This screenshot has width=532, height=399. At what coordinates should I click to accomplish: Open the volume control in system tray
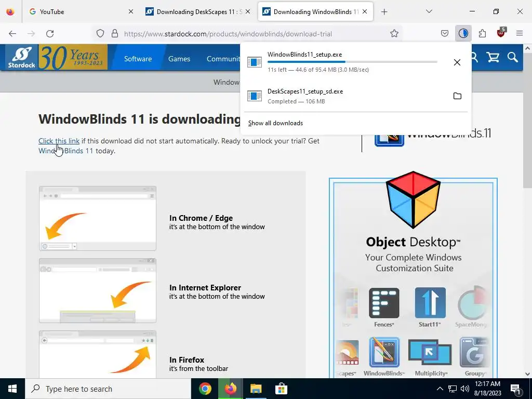point(465,389)
